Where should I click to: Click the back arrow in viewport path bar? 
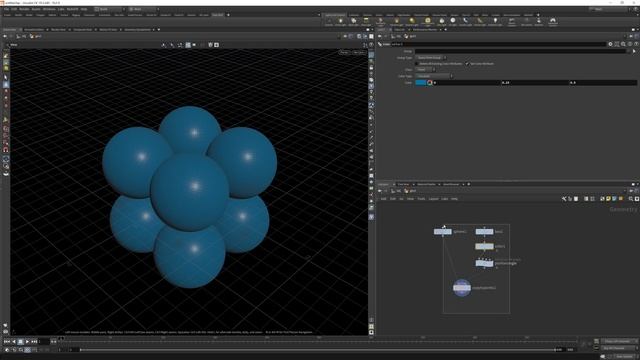[5, 36]
